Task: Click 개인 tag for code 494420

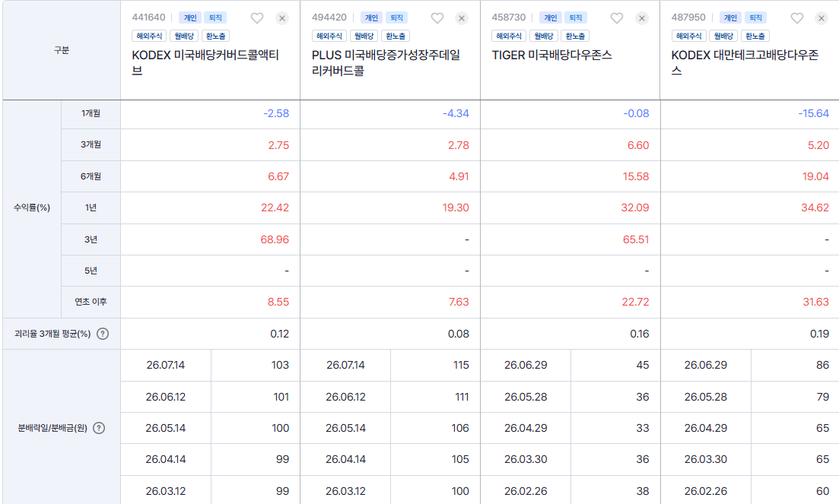Action: 371,17
